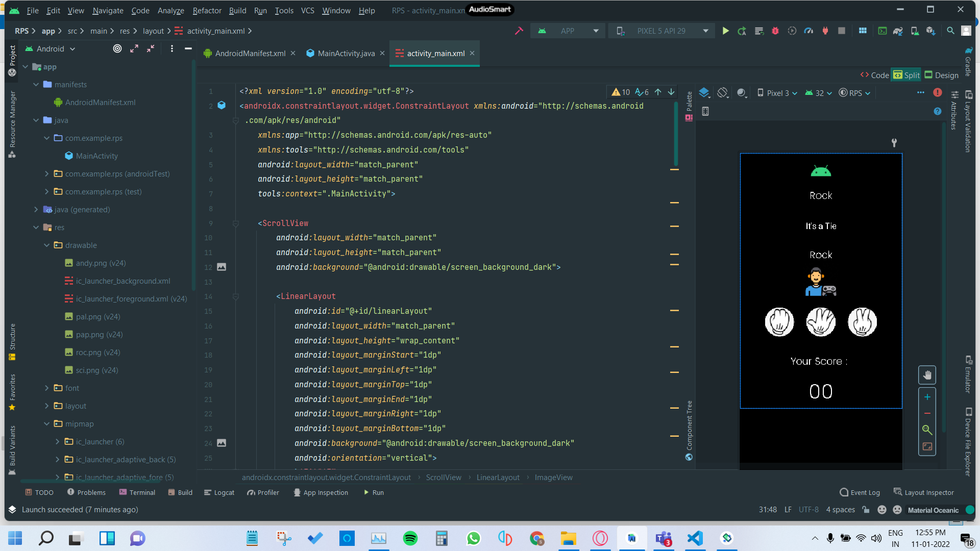Switch to Split view mode

pos(906,75)
